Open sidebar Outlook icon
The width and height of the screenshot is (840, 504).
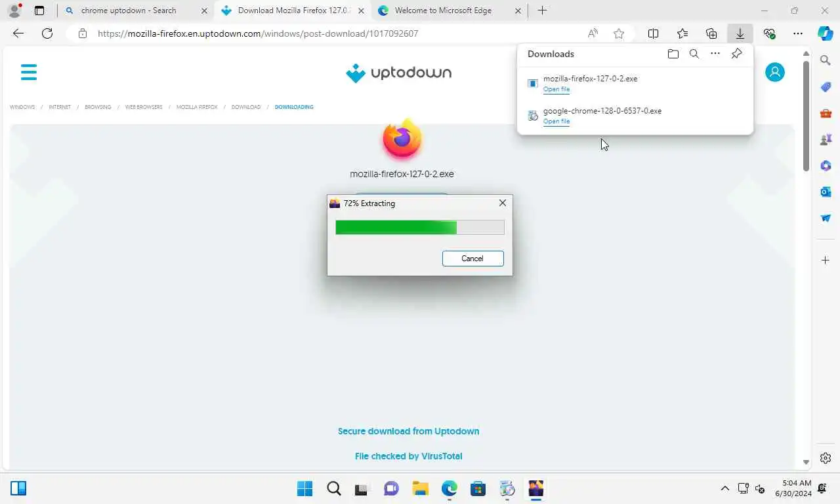click(826, 192)
